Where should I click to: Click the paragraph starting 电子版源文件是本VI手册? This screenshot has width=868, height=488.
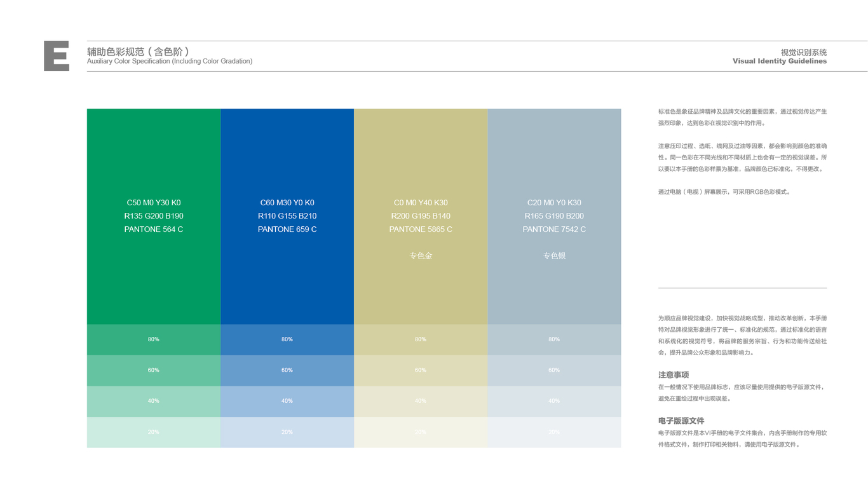743,439
